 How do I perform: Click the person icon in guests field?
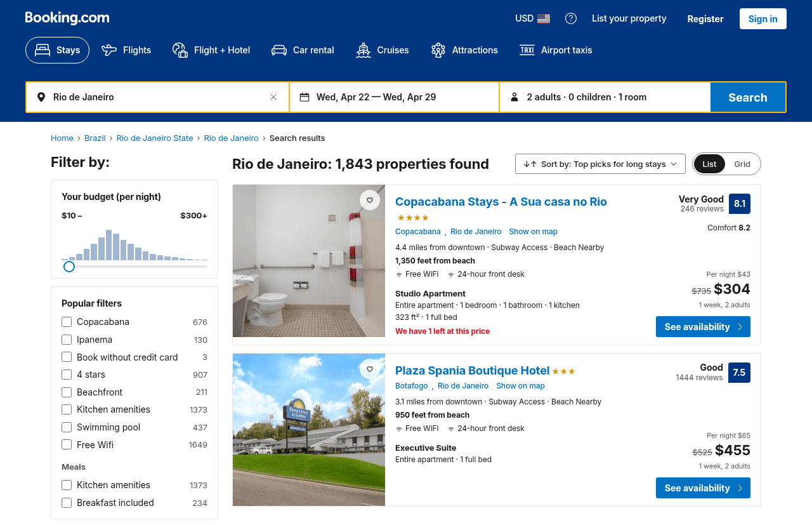[514, 97]
